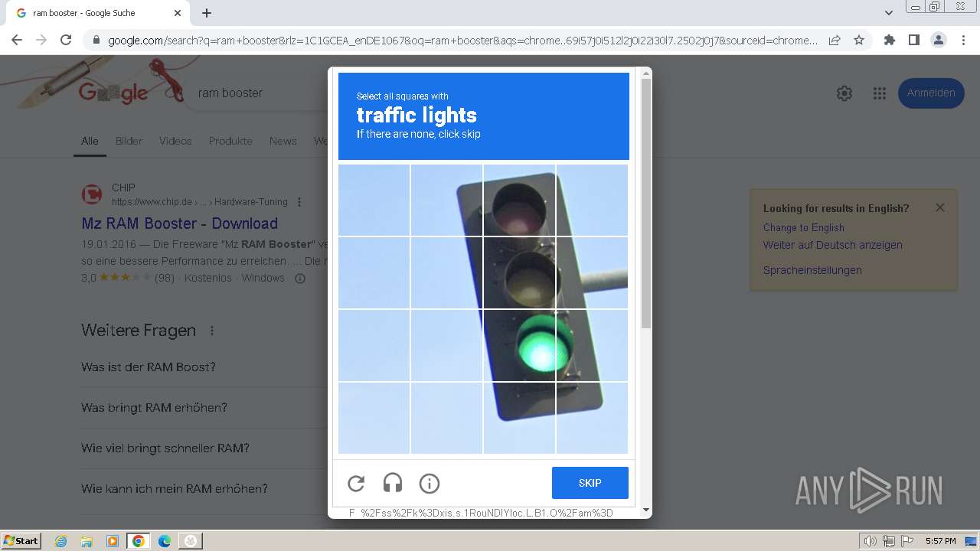This screenshot has height=551, width=980.
Task: Click the 5:57 PM clock
Action: tap(941, 541)
